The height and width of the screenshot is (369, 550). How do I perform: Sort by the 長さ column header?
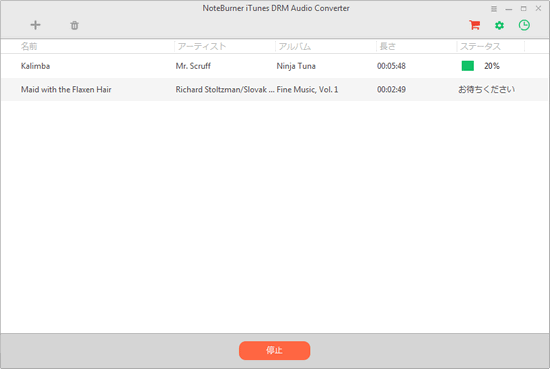pyautogui.click(x=388, y=46)
